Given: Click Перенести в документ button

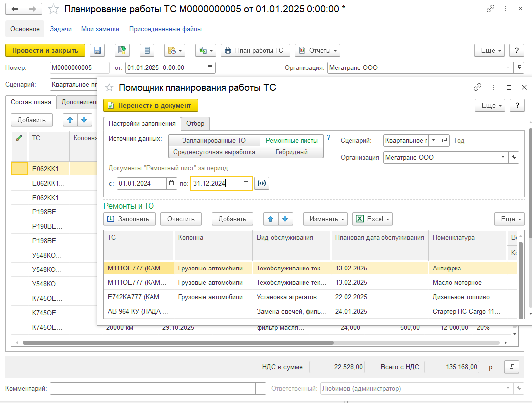Looking at the screenshot, I should pos(151,105).
